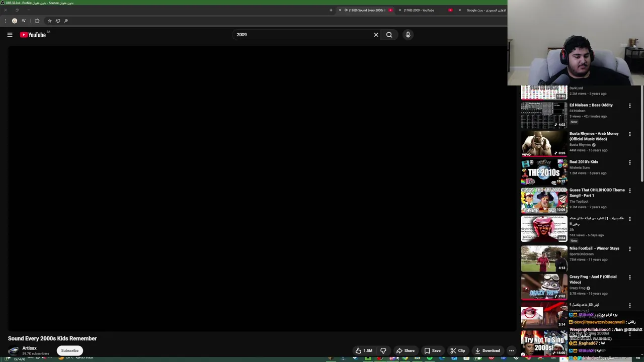Open Crazy Frog Axel F video title
Screen dimensions: 644x362
pos(593,280)
